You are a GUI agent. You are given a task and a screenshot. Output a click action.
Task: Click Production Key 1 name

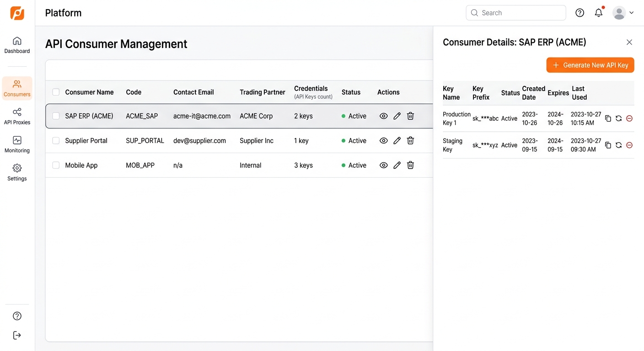coord(456,118)
